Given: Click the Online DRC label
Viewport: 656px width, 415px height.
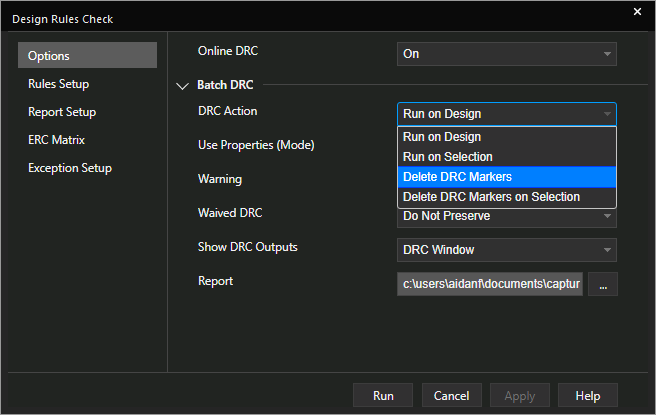Looking at the screenshot, I should [228, 51].
